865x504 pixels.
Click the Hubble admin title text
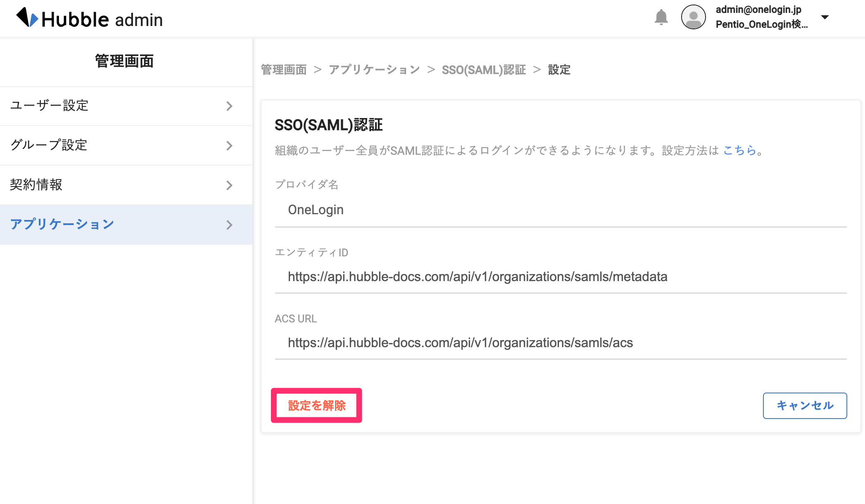coord(102,19)
